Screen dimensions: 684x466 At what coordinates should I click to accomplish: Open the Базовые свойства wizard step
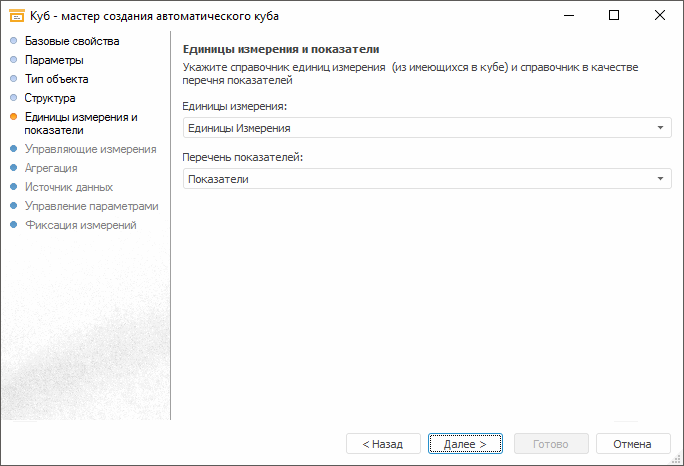pyautogui.click(x=71, y=41)
